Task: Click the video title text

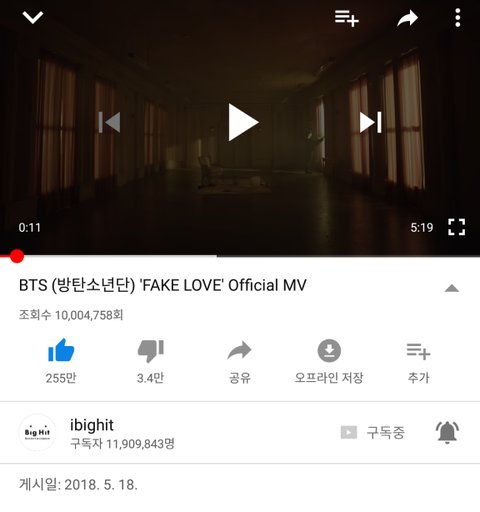Action: (163, 285)
